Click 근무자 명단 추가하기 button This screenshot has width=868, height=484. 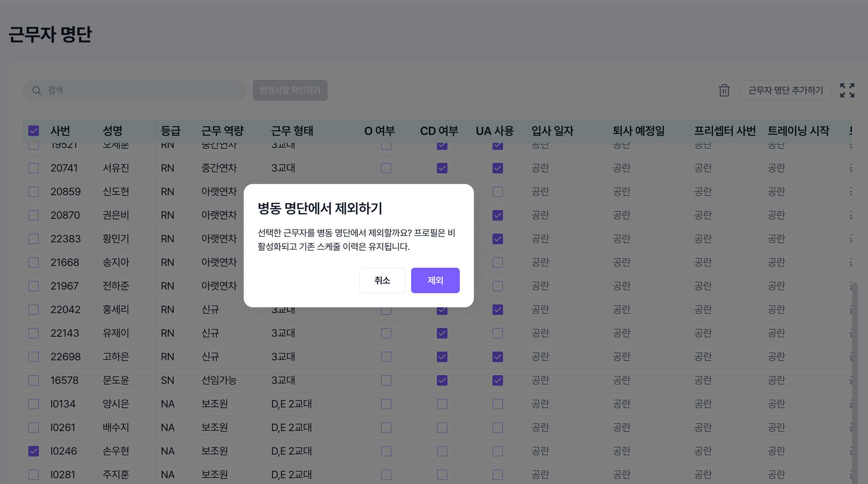(785, 90)
